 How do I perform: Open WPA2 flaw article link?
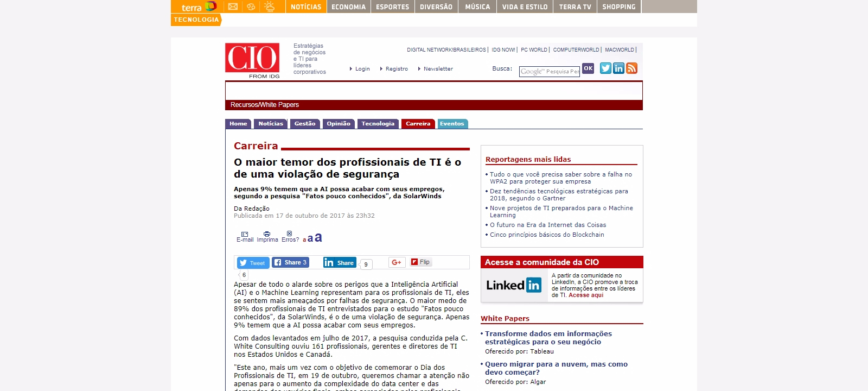(561, 178)
